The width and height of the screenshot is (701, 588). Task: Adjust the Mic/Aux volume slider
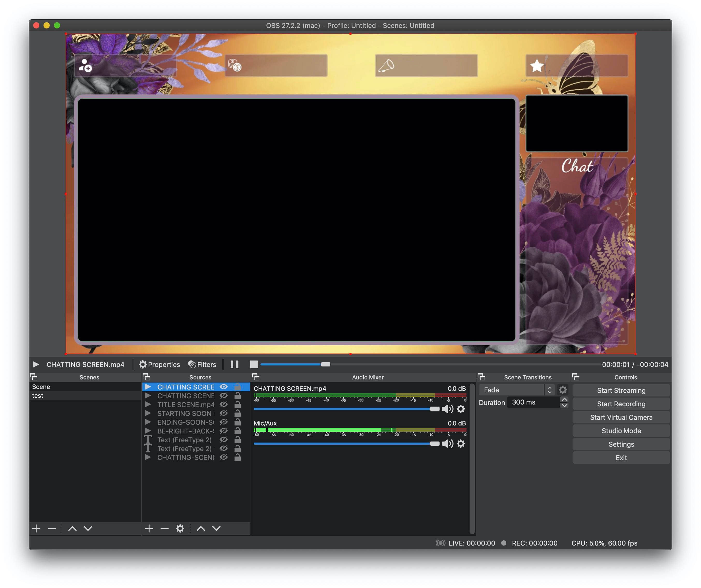coord(435,444)
